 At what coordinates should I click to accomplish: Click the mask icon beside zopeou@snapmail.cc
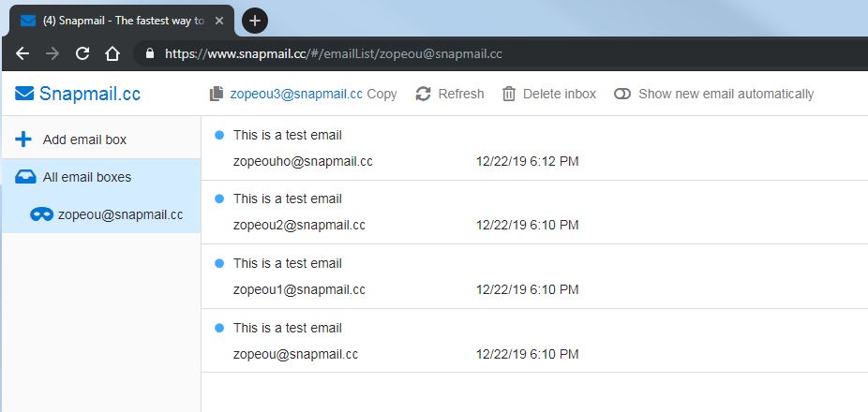(41, 214)
